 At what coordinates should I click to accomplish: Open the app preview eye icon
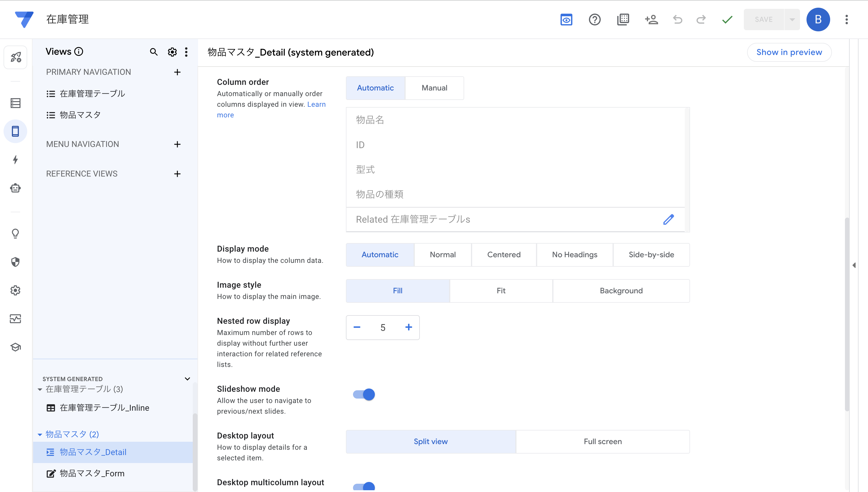click(x=566, y=20)
